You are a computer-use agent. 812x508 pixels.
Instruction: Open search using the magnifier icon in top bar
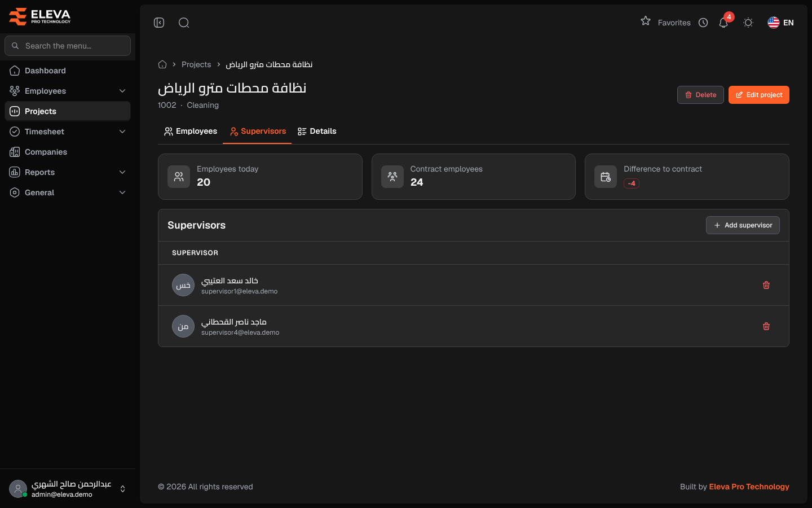coord(184,23)
